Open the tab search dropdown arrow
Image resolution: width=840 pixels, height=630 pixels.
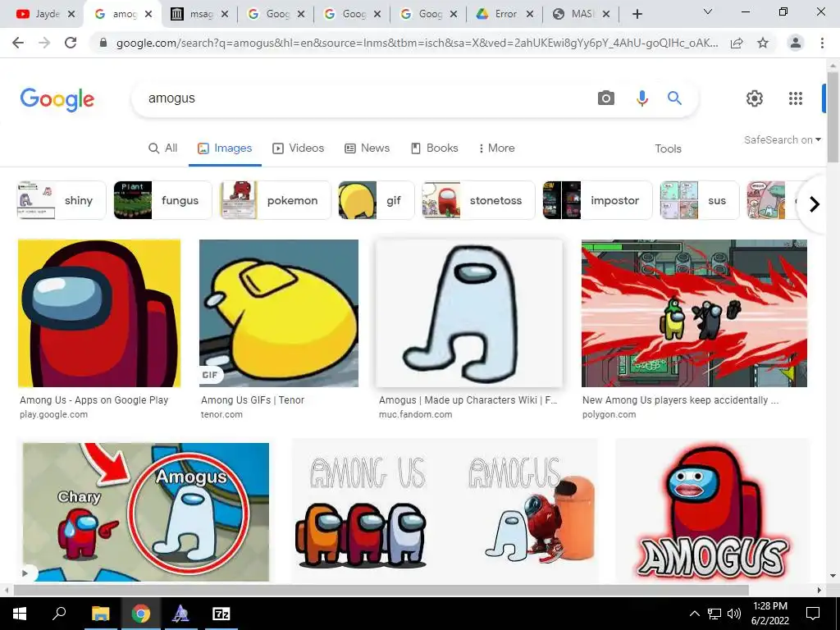click(x=708, y=11)
